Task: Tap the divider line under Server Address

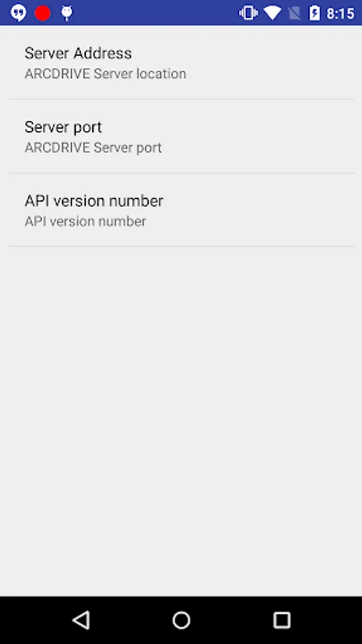Action: click(182, 99)
